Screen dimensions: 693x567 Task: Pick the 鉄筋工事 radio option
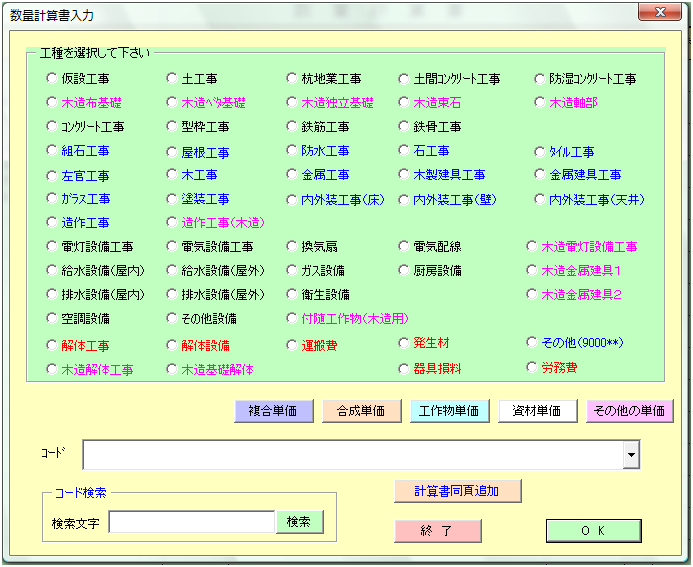pyautogui.click(x=292, y=127)
